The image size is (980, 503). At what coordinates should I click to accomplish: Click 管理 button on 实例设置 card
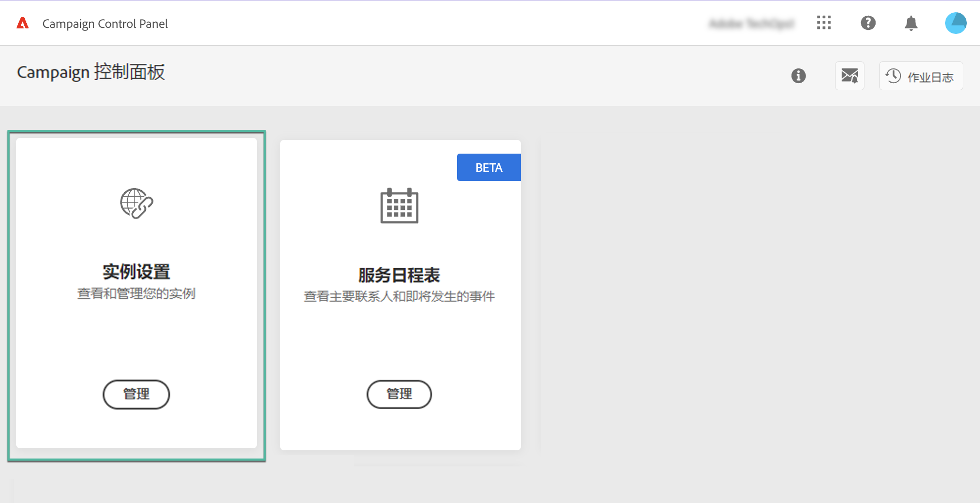pos(136,394)
